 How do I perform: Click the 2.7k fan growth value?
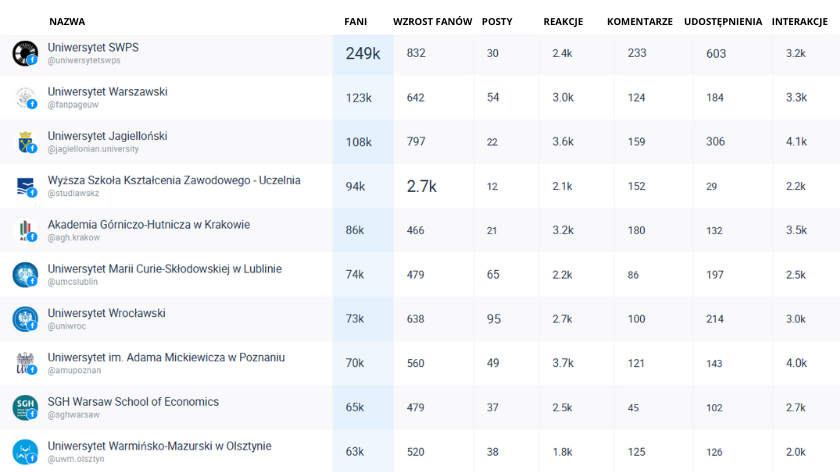tap(421, 186)
